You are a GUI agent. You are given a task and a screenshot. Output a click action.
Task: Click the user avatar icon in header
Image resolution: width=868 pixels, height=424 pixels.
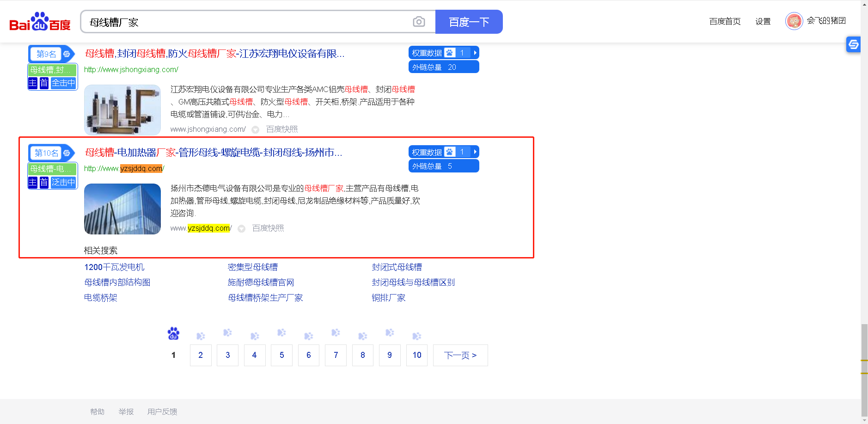pyautogui.click(x=794, y=21)
